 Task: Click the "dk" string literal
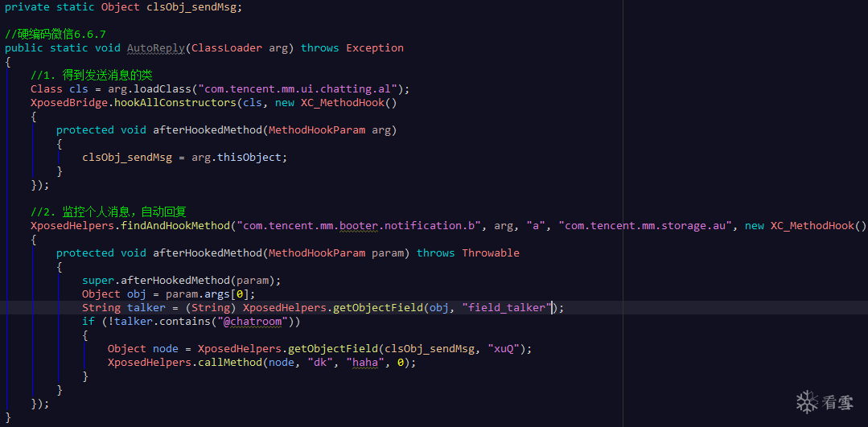(320, 363)
